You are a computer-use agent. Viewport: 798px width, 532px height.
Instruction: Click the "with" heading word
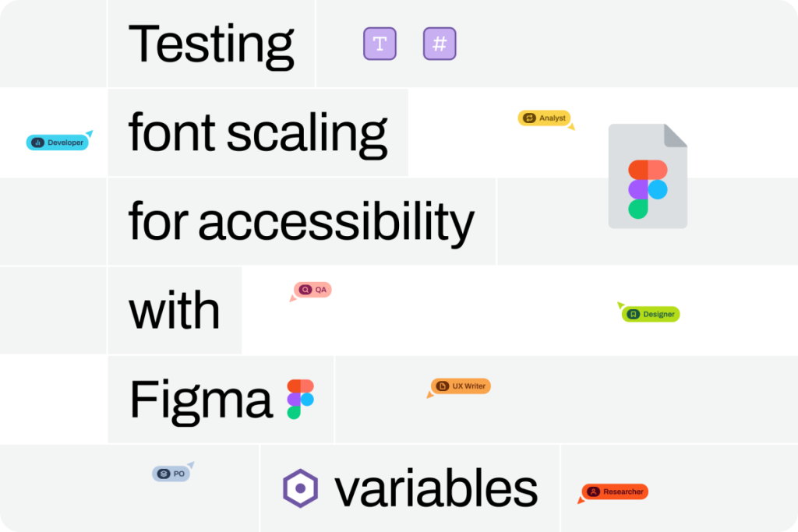[x=175, y=310]
